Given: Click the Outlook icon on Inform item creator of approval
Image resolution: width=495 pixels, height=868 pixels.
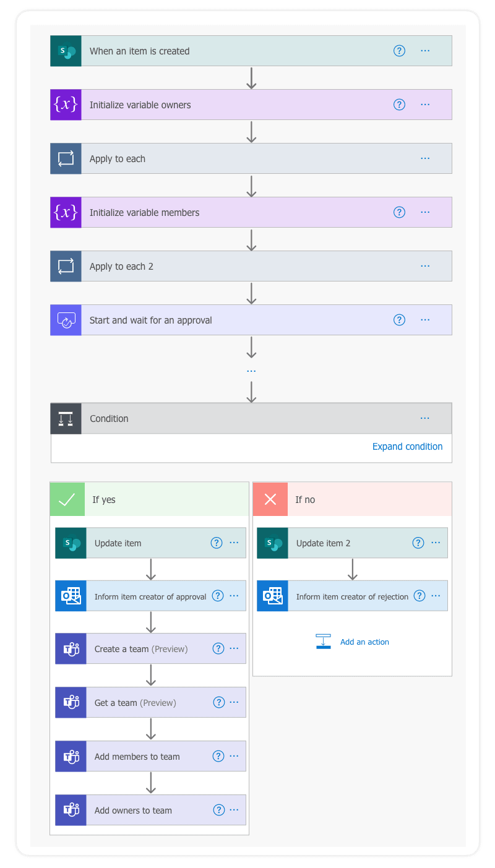Looking at the screenshot, I should tap(70, 596).
